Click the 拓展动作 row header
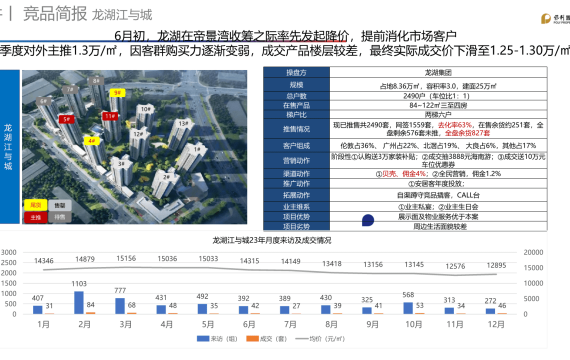Image resolution: width=570 pixels, height=360 pixels. click(x=296, y=195)
